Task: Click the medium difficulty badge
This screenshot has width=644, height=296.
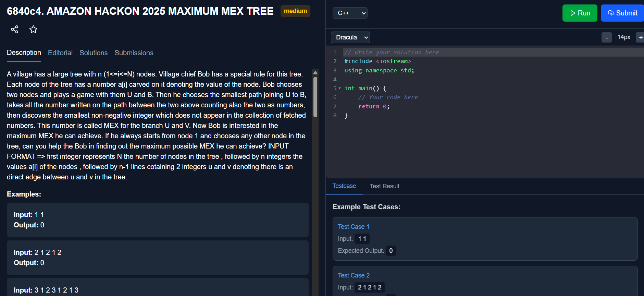Action: tap(295, 11)
